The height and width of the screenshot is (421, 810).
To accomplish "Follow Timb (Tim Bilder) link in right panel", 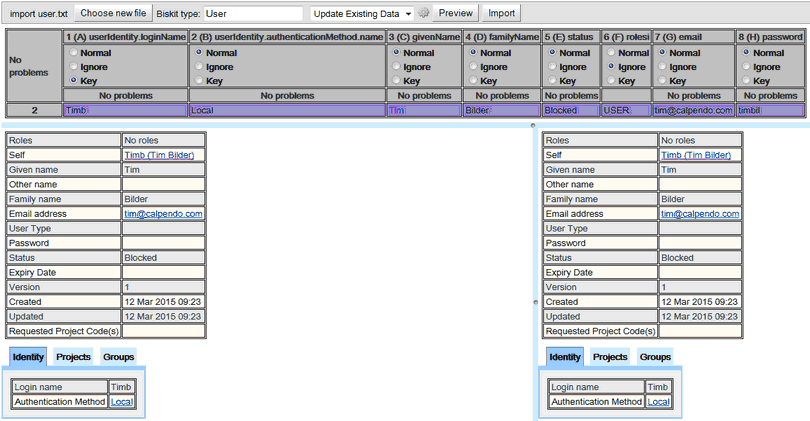I will (698, 155).
